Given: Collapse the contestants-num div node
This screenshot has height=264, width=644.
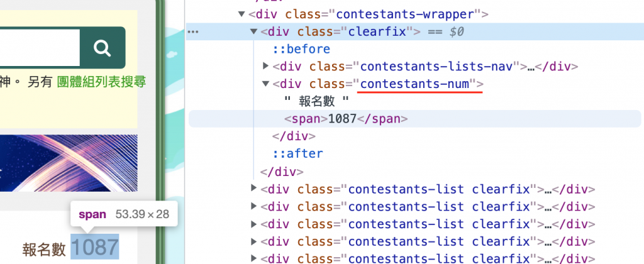Looking at the screenshot, I should coord(266,84).
